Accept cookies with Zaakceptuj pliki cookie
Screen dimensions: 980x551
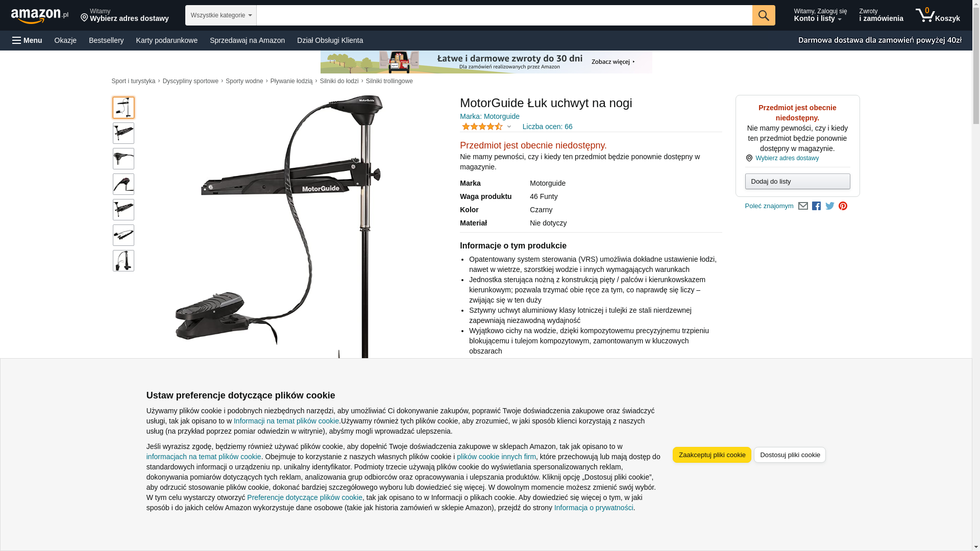(x=712, y=455)
